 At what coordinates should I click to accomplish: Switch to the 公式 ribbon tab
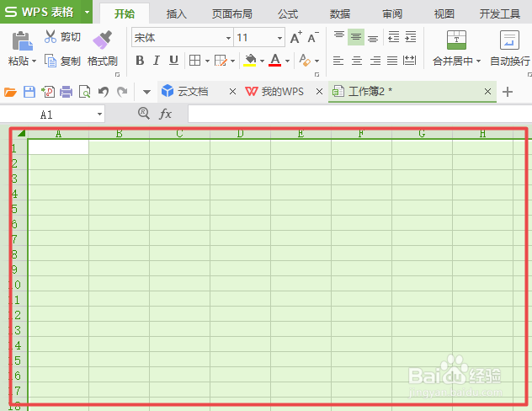coord(288,14)
